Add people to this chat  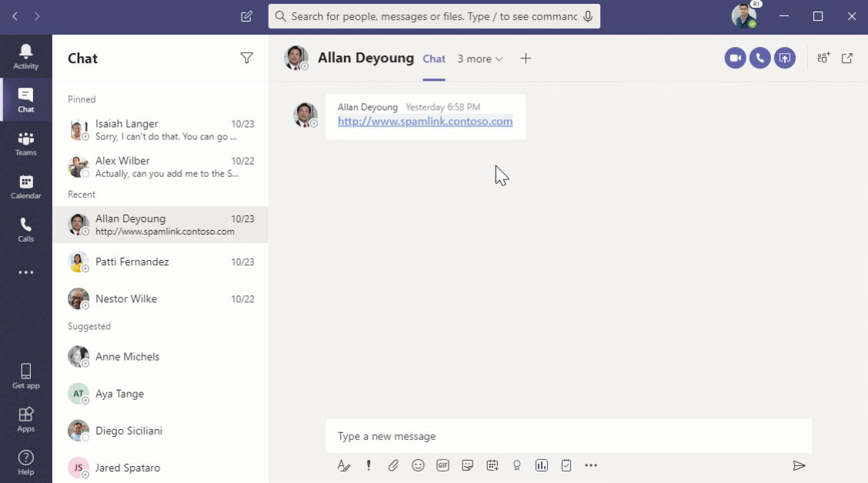823,57
